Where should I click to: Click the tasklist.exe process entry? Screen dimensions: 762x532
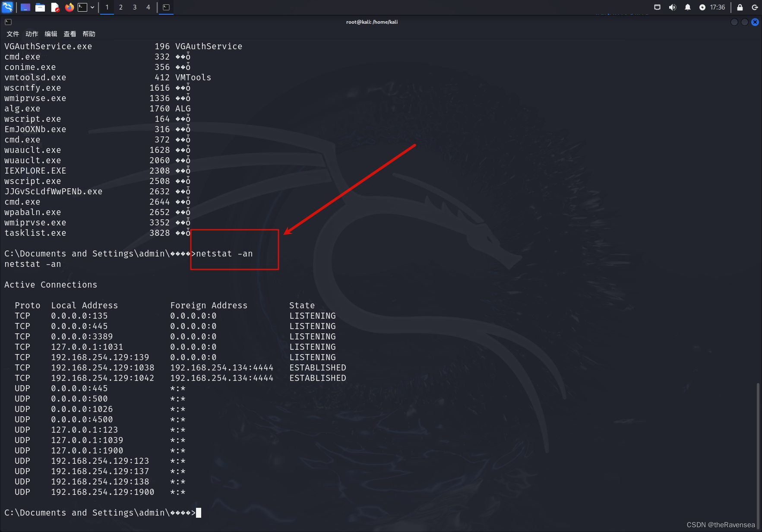[35, 233]
